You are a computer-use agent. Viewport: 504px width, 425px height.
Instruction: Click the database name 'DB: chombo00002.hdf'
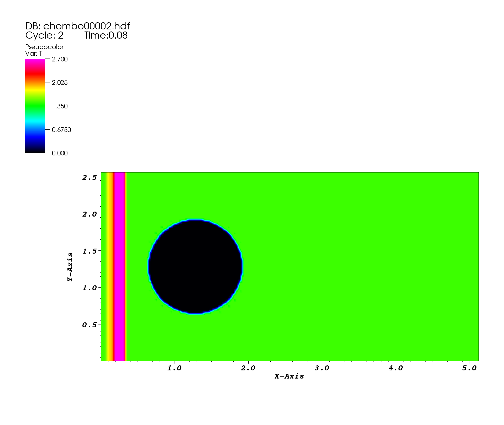[x=77, y=26]
